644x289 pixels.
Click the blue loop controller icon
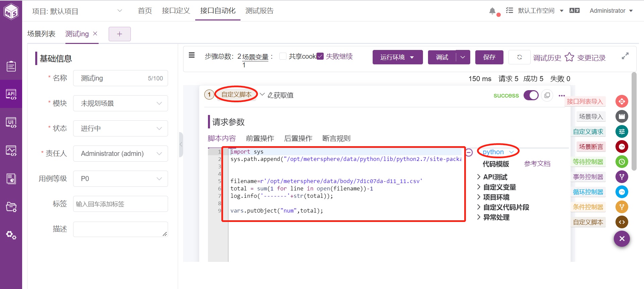622,192
